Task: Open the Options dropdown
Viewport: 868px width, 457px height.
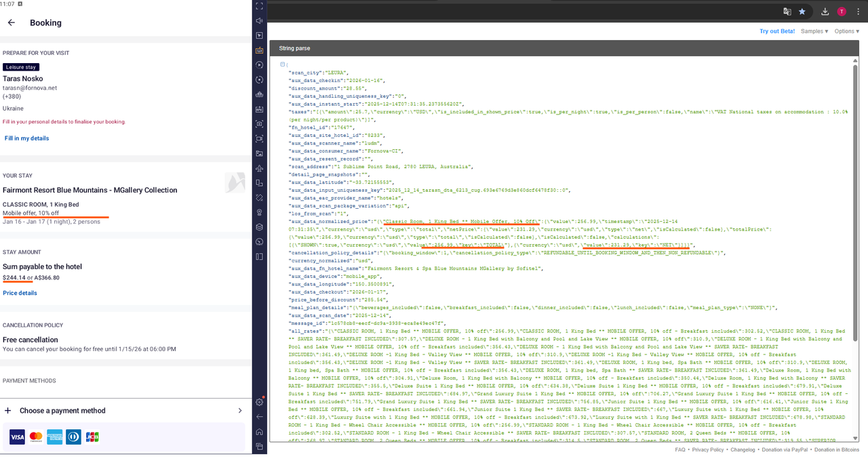Action: point(847,31)
